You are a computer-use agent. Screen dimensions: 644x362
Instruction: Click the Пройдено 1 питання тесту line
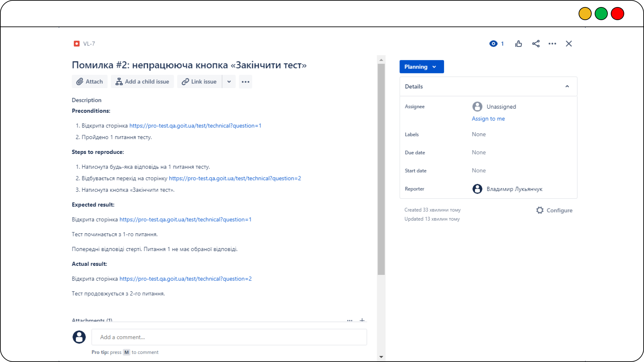click(117, 137)
